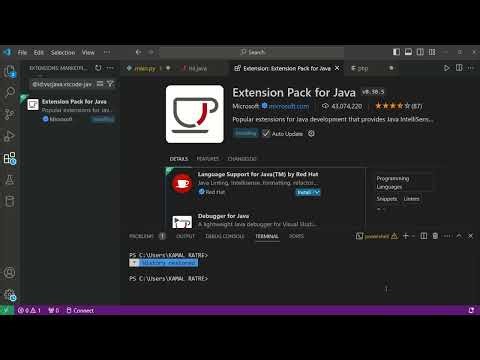
Task: Select the FEATURES tab
Action: [208, 159]
